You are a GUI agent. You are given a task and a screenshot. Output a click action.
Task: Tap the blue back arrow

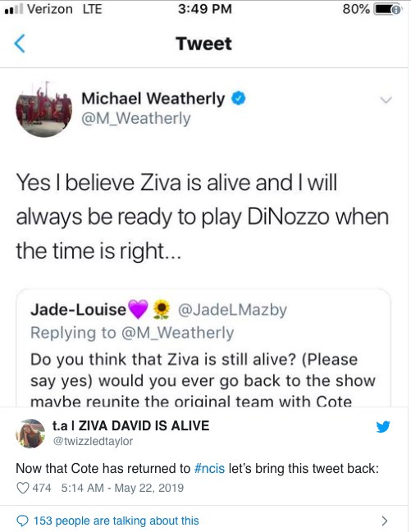click(x=20, y=43)
